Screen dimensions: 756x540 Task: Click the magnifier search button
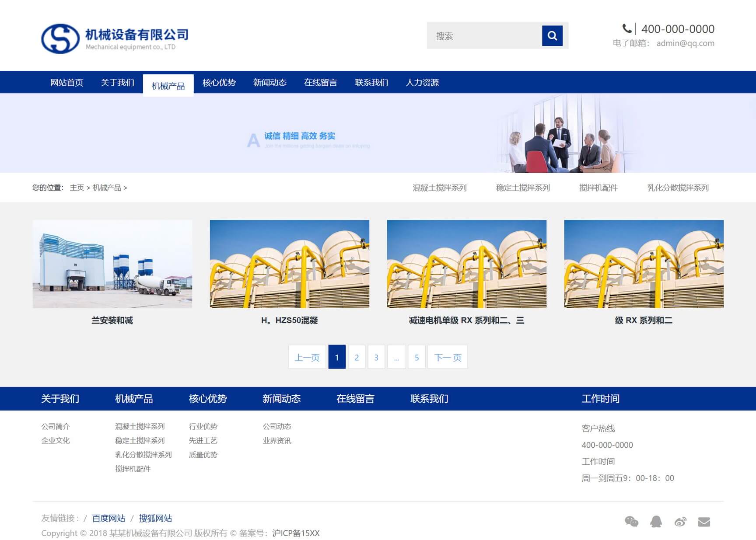[x=552, y=35]
